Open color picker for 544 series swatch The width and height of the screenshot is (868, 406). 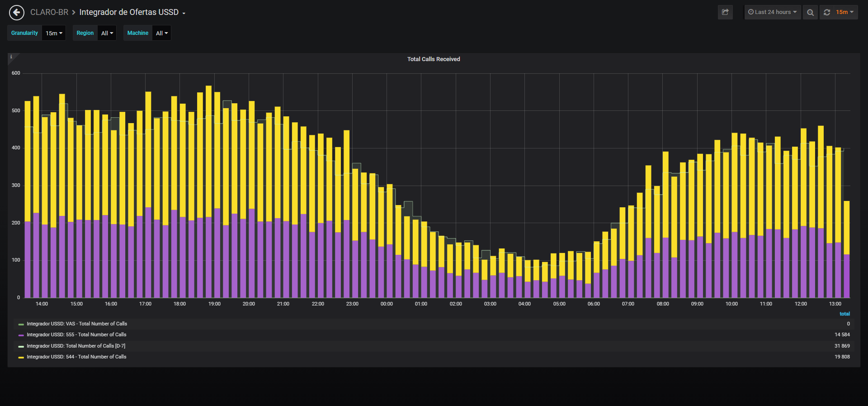(x=21, y=358)
